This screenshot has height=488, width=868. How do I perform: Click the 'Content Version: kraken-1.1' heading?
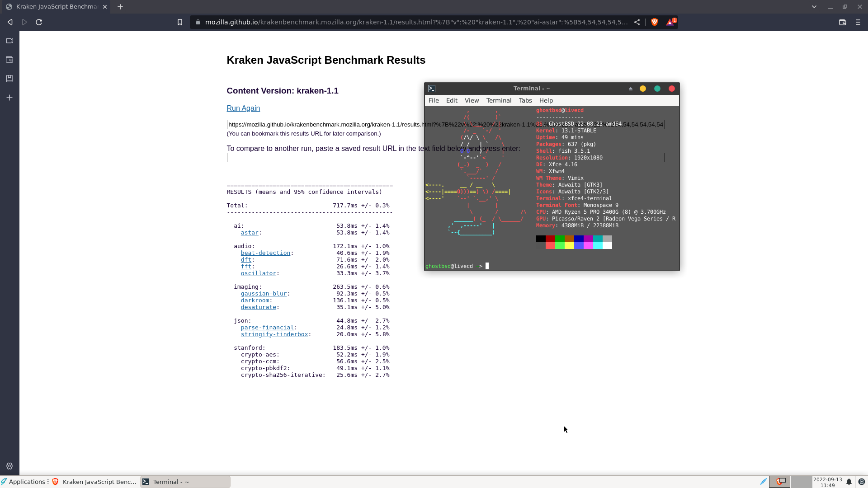click(x=283, y=91)
